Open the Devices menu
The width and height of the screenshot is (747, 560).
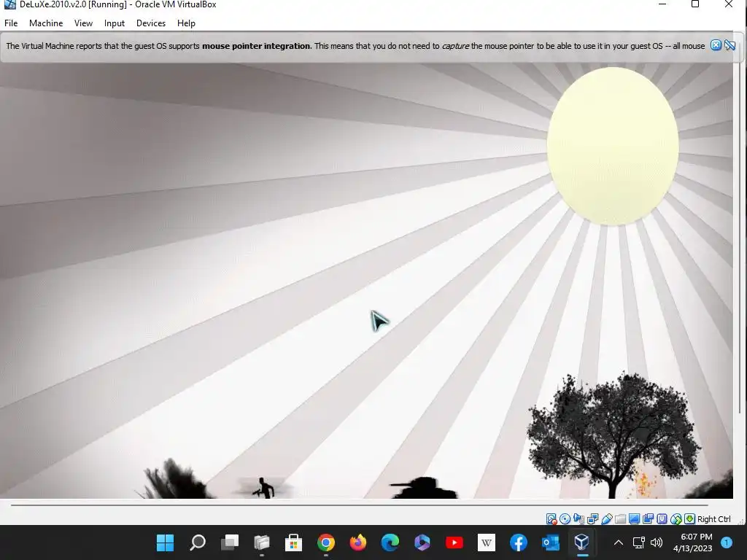click(151, 23)
